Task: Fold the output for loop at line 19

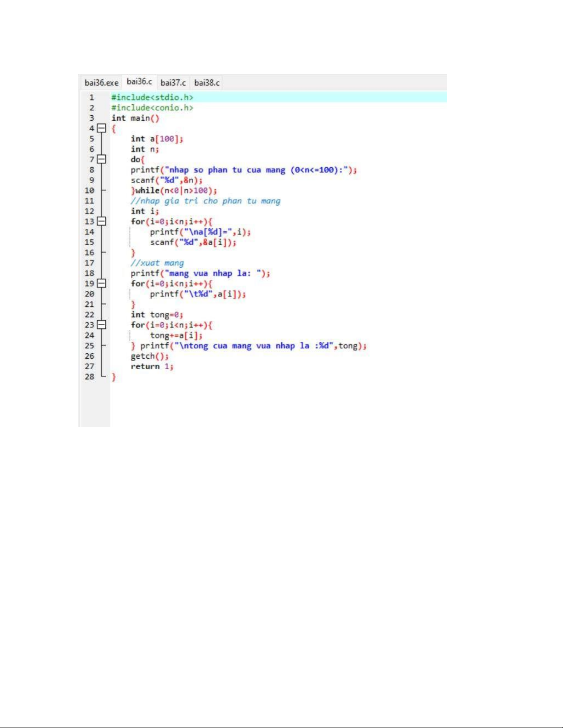Action: point(102,283)
